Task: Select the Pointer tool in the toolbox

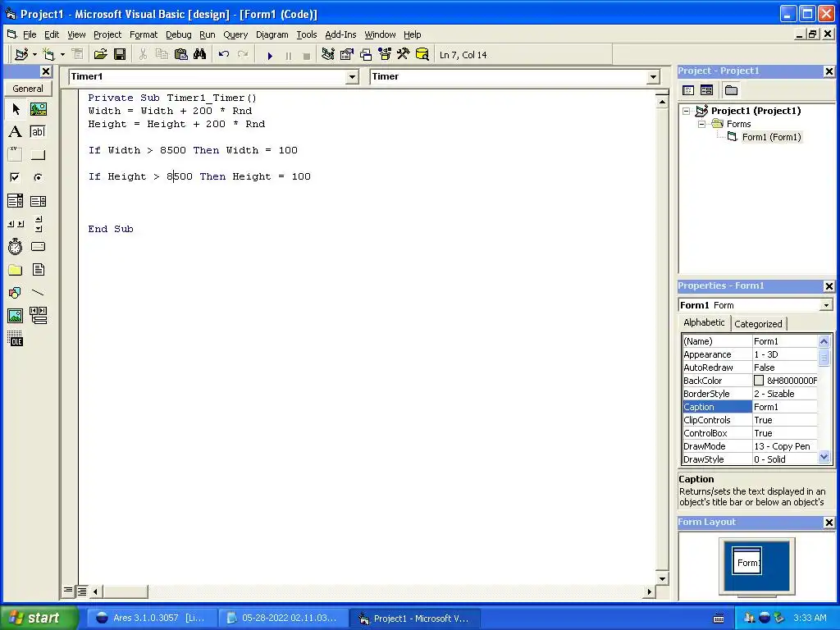Action: (16, 109)
